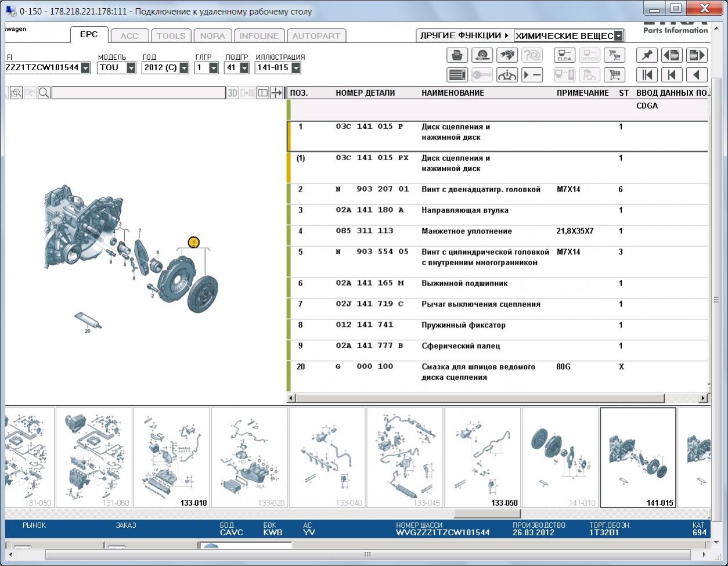The image size is (728, 566).
Task: Switch to the EPC tab
Action: [x=89, y=34]
